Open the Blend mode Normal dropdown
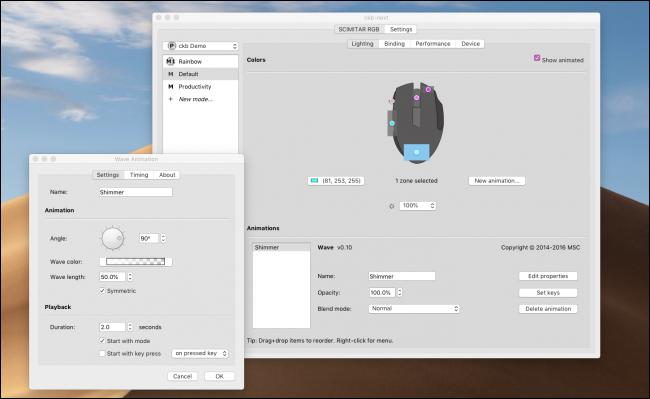 click(x=414, y=309)
